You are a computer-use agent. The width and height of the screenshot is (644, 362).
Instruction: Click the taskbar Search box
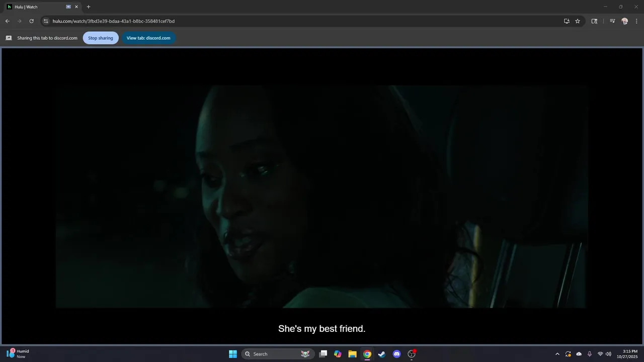click(x=278, y=354)
